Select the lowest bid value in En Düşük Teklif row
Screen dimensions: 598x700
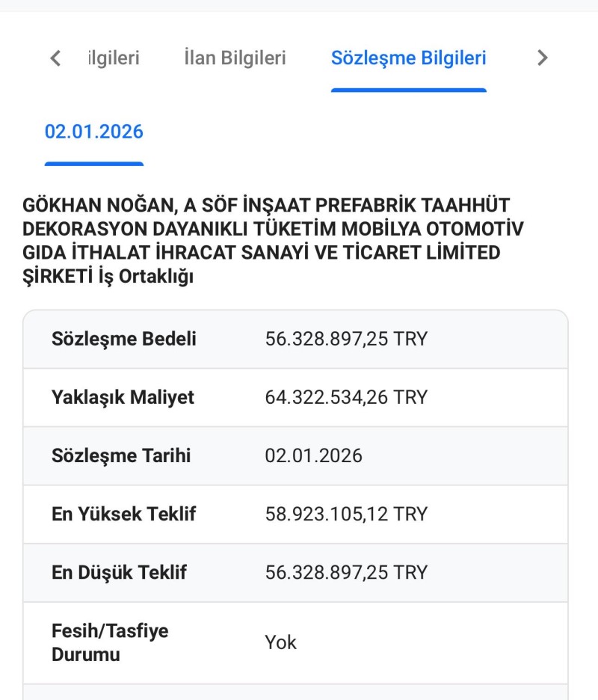[x=346, y=573]
